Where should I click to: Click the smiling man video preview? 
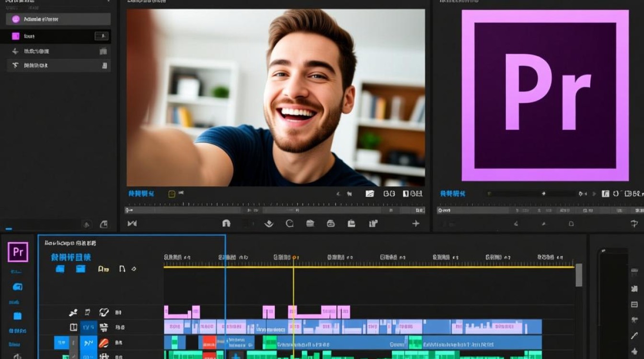276,98
